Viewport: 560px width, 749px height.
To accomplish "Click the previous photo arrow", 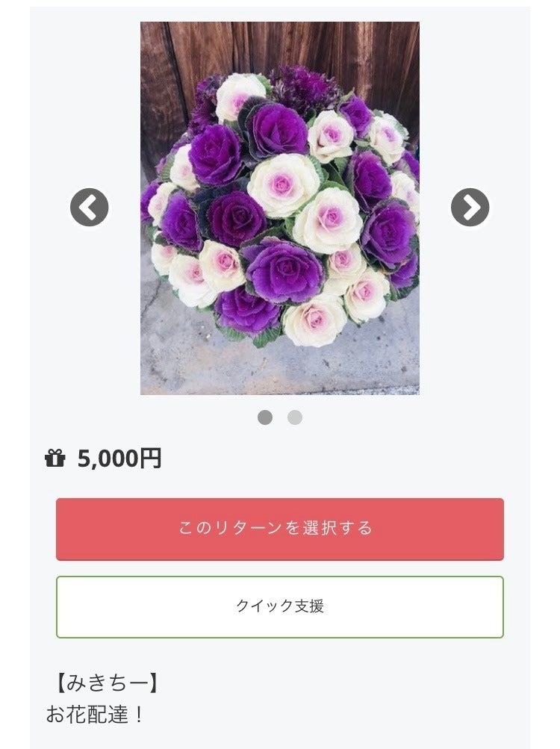I will pyautogui.click(x=90, y=208).
